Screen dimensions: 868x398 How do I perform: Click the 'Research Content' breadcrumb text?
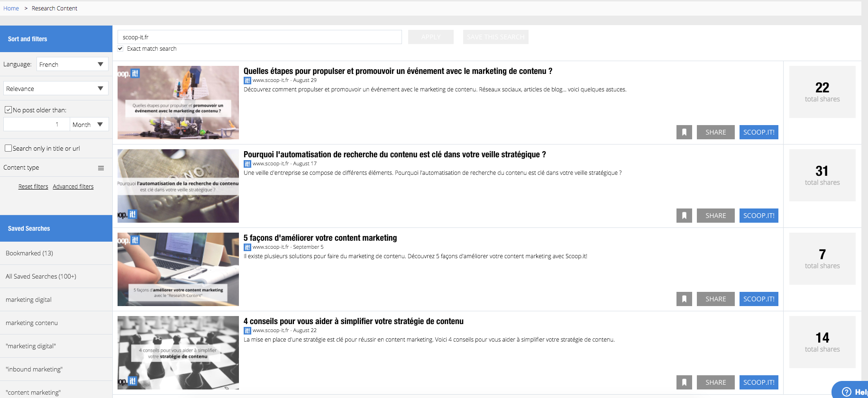(55, 9)
